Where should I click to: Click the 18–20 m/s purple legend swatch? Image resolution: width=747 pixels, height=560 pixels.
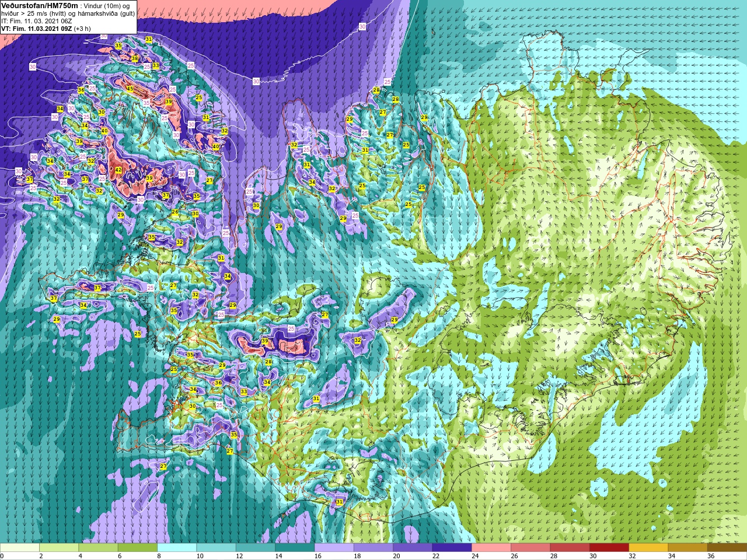[x=373, y=548]
